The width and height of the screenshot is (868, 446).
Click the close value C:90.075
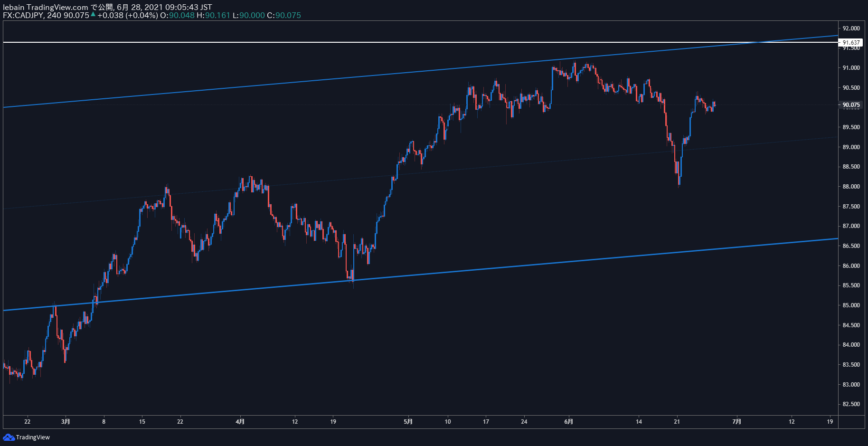pyautogui.click(x=284, y=15)
